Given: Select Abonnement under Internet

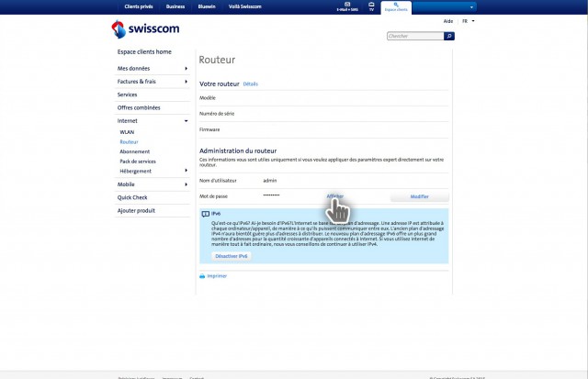Looking at the screenshot, I should tap(135, 151).
